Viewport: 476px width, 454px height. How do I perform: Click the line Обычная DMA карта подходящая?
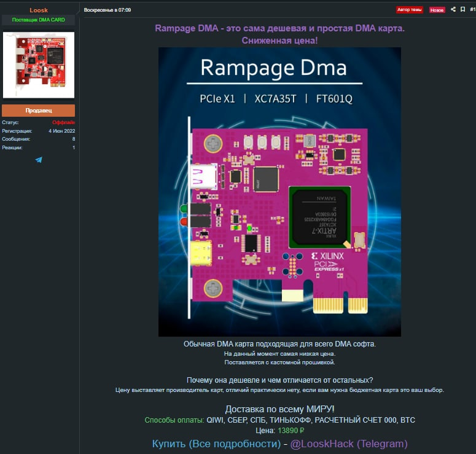click(279, 344)
